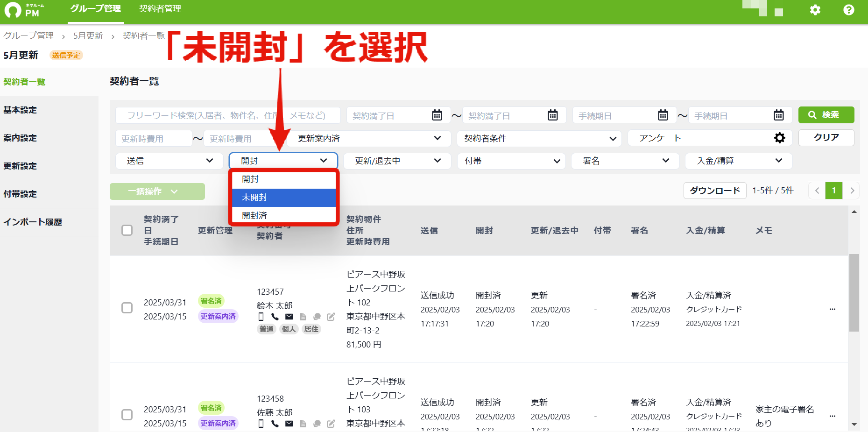Open the settings gear in the header
868x432 pixels.
[x=815, y=10]
